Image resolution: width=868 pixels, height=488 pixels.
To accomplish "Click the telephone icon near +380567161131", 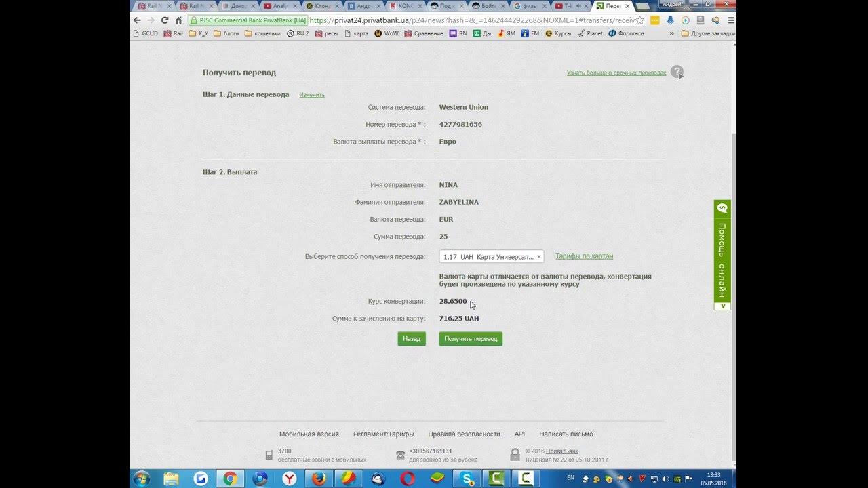I will click(400, 454).
